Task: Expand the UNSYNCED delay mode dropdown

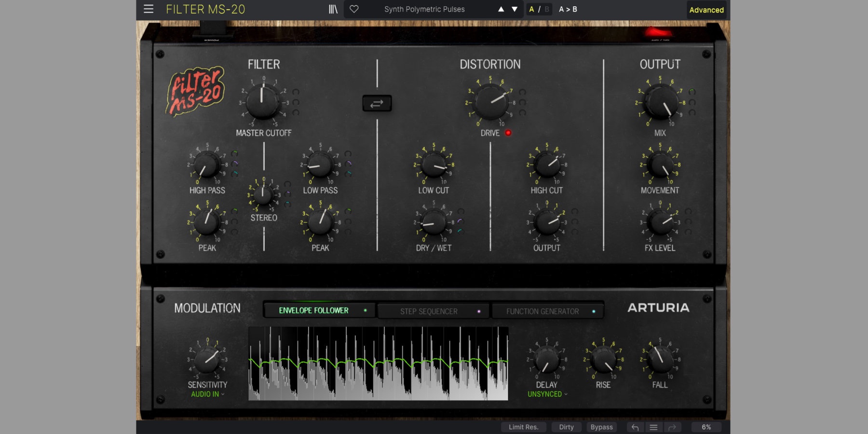Action: point(547,394)
